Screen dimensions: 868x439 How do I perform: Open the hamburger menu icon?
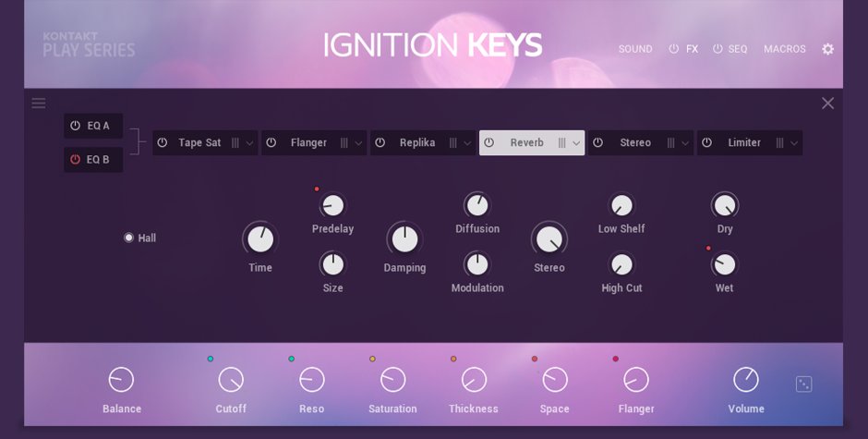[x=39, y=104]
